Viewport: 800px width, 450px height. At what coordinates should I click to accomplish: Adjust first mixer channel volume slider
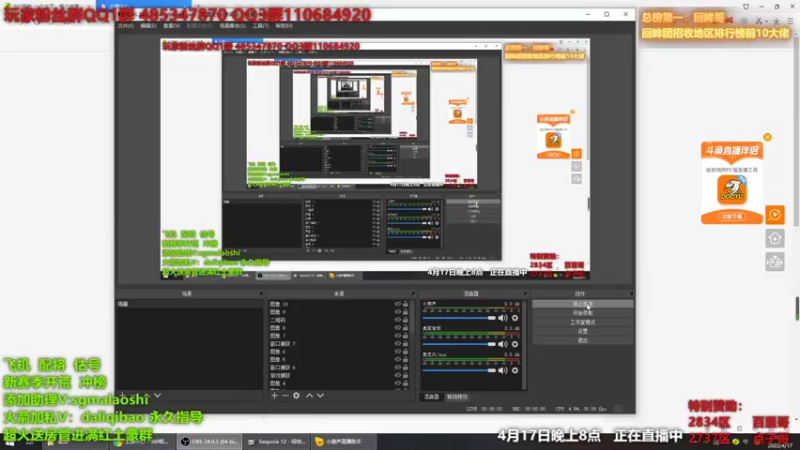[459, 318]
